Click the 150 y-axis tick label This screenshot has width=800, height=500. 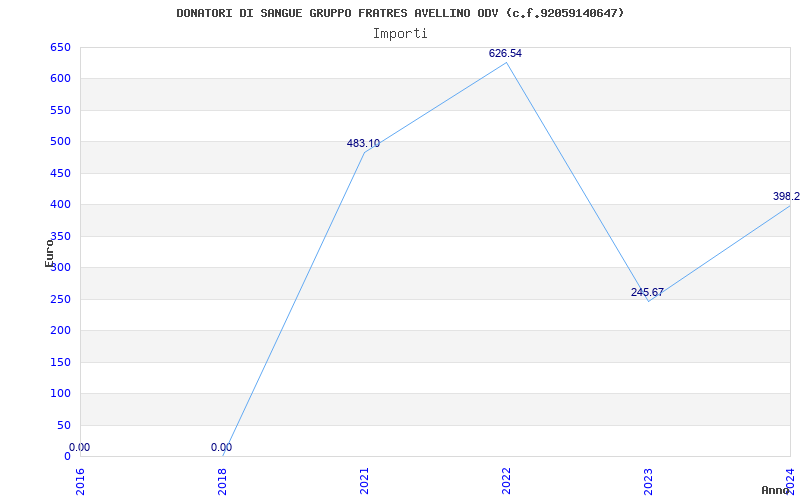[x=60, y=363]
